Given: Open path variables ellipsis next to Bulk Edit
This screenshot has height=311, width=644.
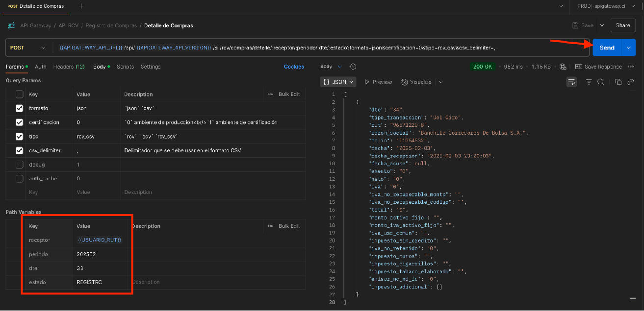Looking at the screenshot, I should point(270,226).
